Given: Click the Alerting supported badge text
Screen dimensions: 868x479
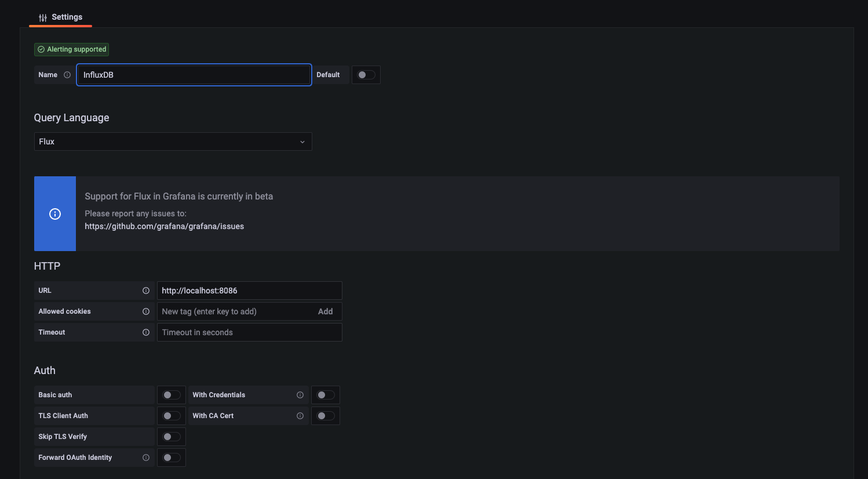Looking at the screenshot, I should click(76, 49).
